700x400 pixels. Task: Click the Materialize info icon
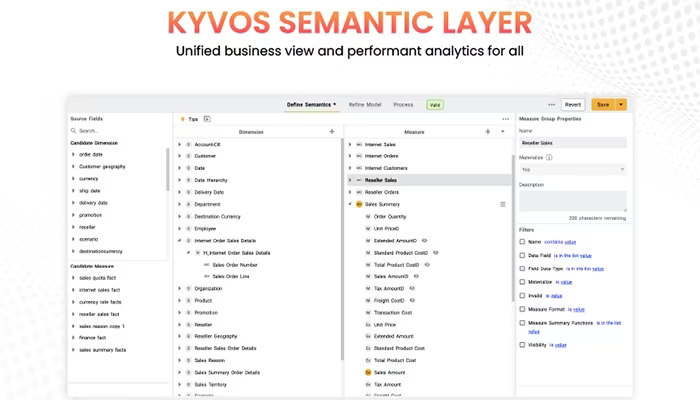click(x=549, y=158)
